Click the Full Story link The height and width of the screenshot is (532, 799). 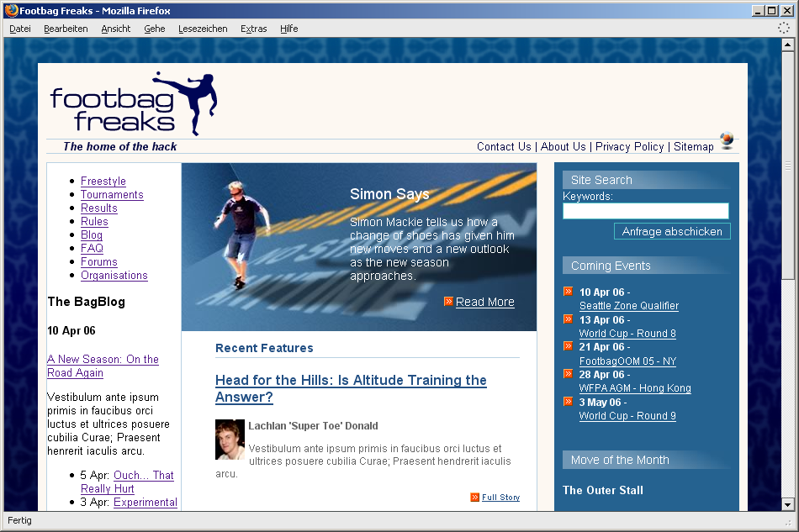point(501,498)
